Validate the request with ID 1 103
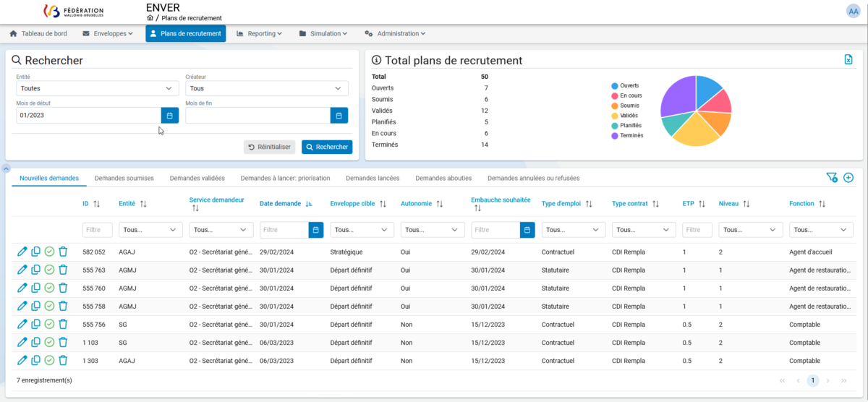Viewport: 868px width, 402px height. click(49, 342)
